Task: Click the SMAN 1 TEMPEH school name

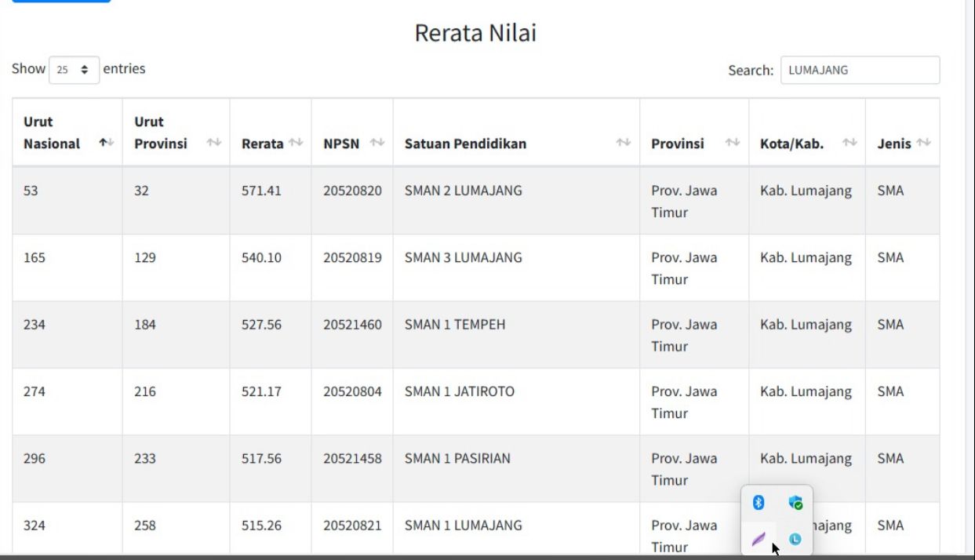Action: click(x=455, y=325)
